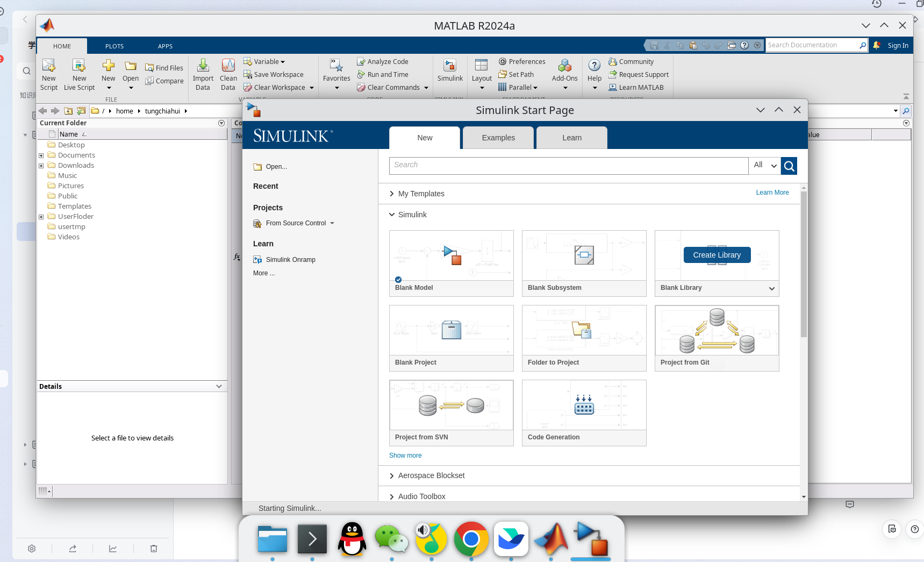Open the Compare tool
The height and width of the screenshot is (562, 924).
click(x=164, y=81)
